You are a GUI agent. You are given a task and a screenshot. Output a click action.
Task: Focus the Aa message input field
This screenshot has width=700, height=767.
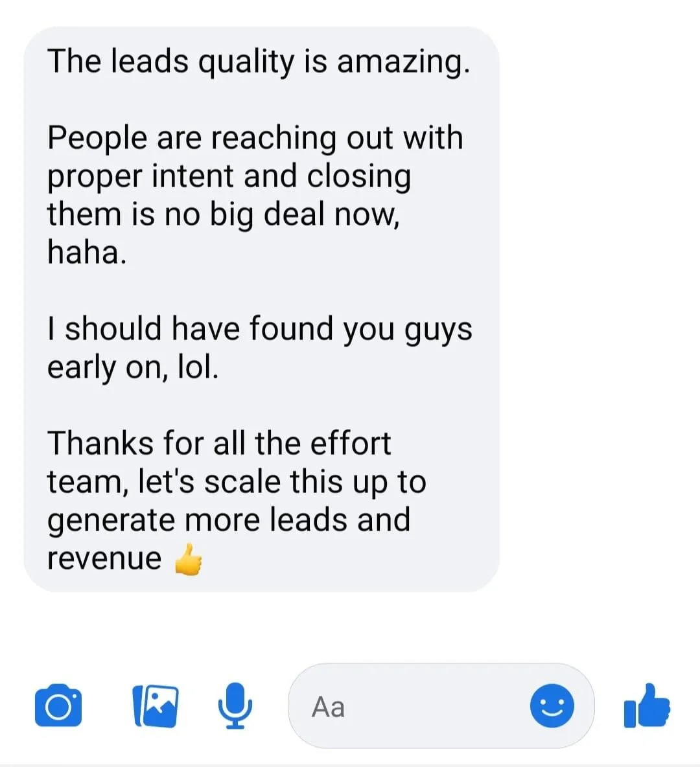(x=441, y=706)
